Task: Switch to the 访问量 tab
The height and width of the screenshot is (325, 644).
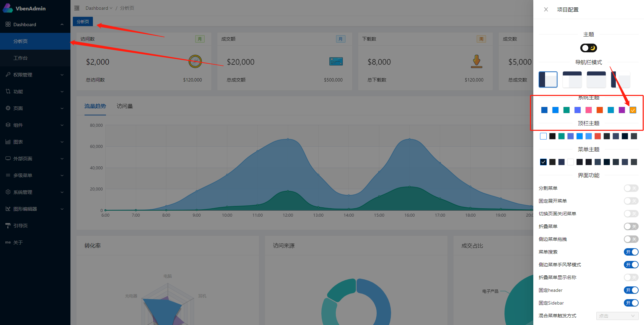Action: [x=125, y=106]
